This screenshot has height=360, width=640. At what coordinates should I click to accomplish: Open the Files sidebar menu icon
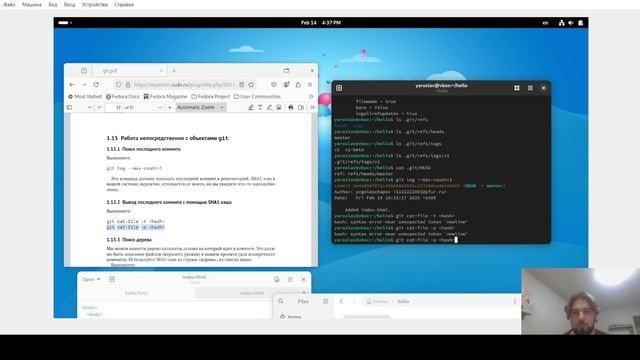point(326,301)
